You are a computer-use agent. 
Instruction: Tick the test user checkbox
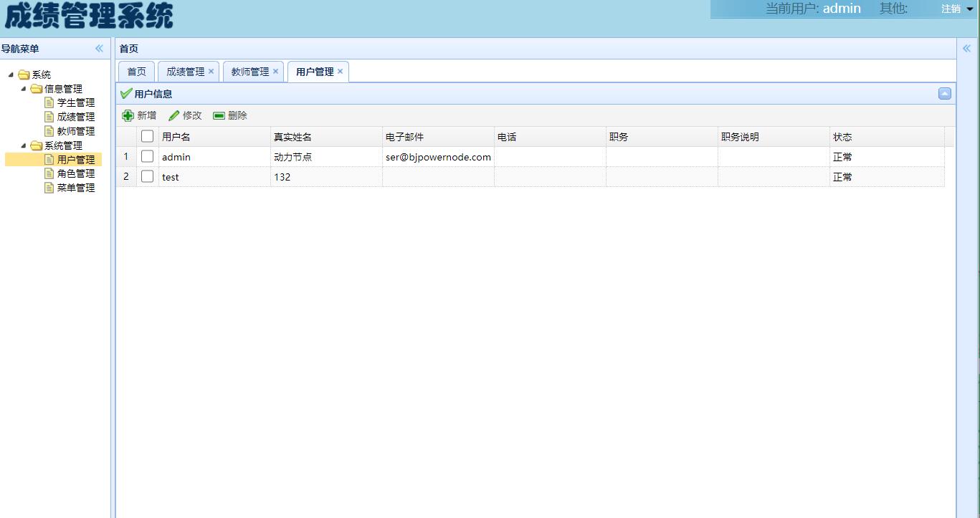147,176
